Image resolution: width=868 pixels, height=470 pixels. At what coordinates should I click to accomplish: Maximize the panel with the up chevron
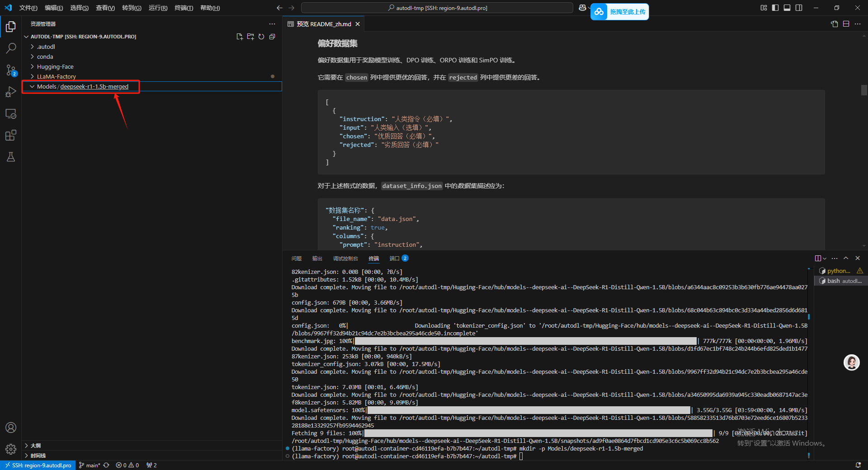(846, 258)
